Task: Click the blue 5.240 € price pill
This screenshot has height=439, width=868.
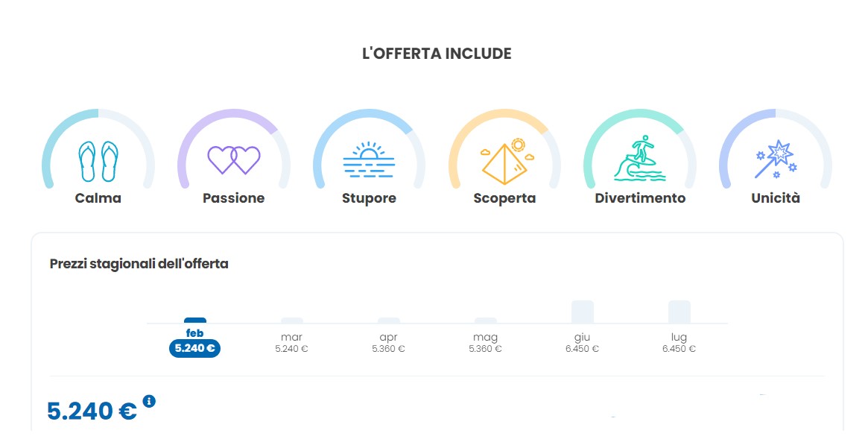Action: pos(194,348)
